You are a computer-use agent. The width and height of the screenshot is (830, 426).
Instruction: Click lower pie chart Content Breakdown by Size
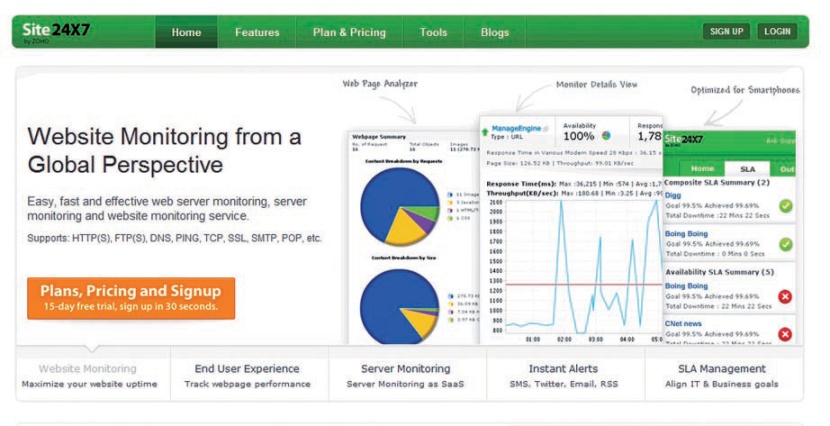400,305
